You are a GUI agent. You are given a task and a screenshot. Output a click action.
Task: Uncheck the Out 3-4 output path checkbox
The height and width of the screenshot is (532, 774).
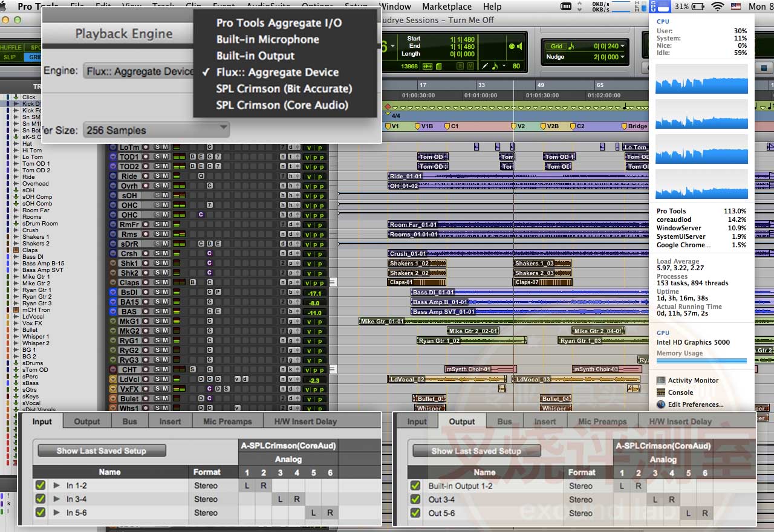[415, 499]
